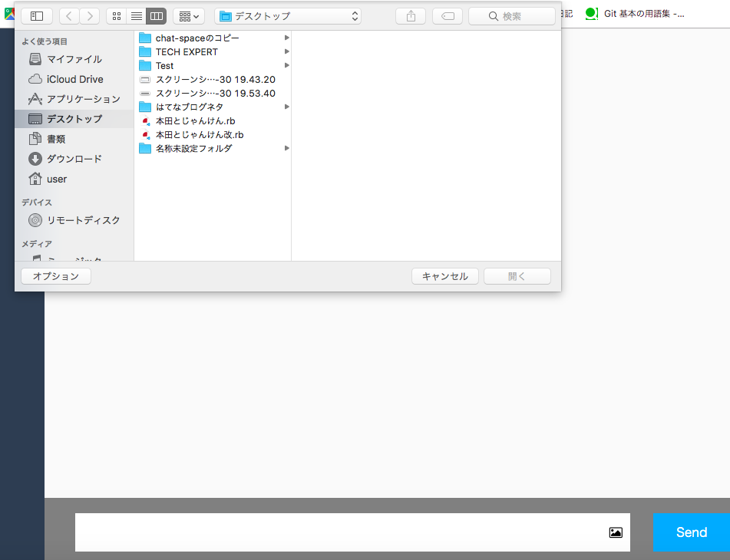This screenshot has width=730, height=560.
Task: Click the Share icon
Action: pyautogui.click(x=410, y=15)
